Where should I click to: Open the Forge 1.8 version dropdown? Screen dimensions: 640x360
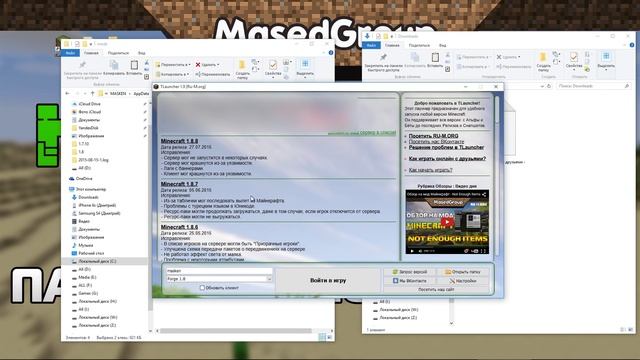269,279
